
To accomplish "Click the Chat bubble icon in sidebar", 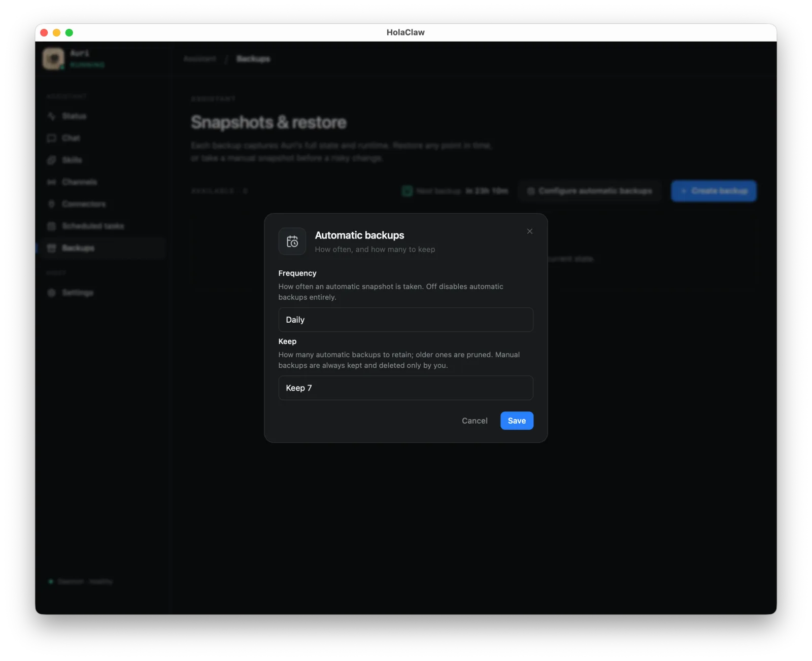I will coord(51,138).
